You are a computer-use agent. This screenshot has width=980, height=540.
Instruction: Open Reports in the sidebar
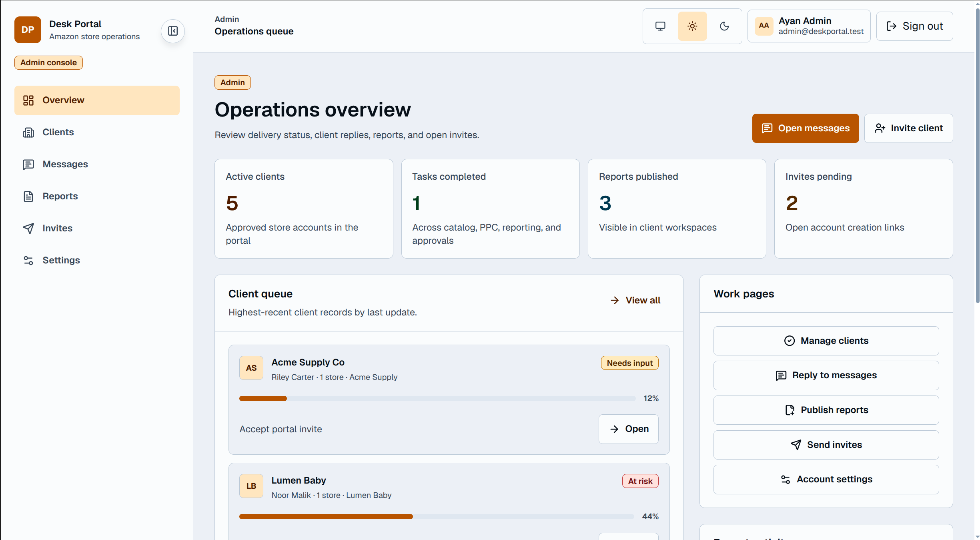point(97,196)
